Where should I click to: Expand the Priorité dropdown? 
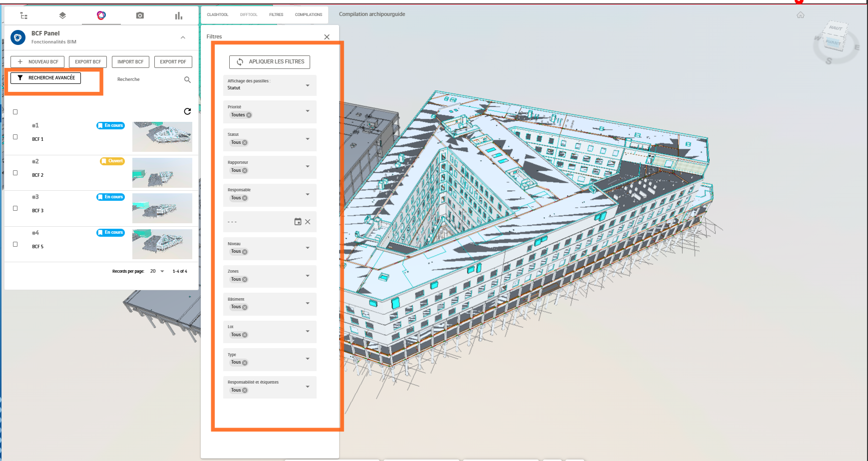(307, 111)
